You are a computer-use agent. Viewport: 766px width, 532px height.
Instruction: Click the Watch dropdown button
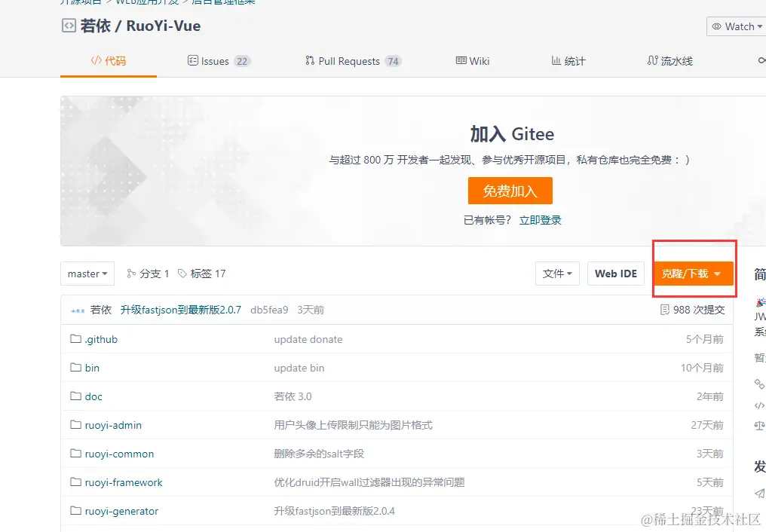[736, 26]
